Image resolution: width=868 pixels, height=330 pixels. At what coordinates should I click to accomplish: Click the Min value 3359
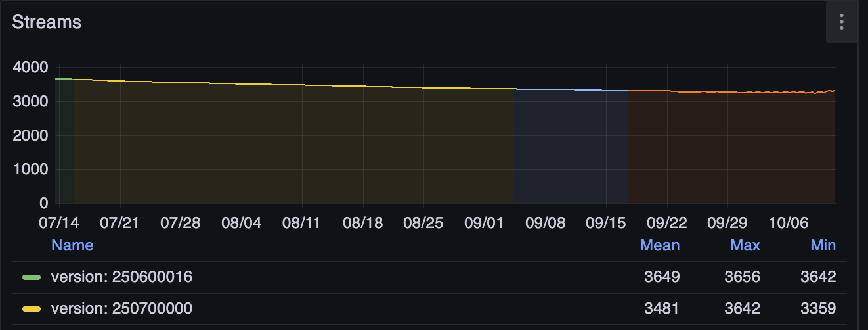(x=818, y=308)
